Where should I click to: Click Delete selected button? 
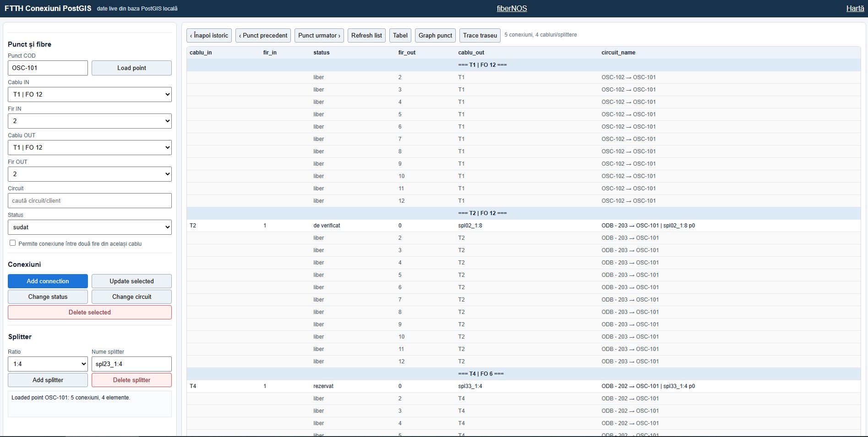[90, 312]
